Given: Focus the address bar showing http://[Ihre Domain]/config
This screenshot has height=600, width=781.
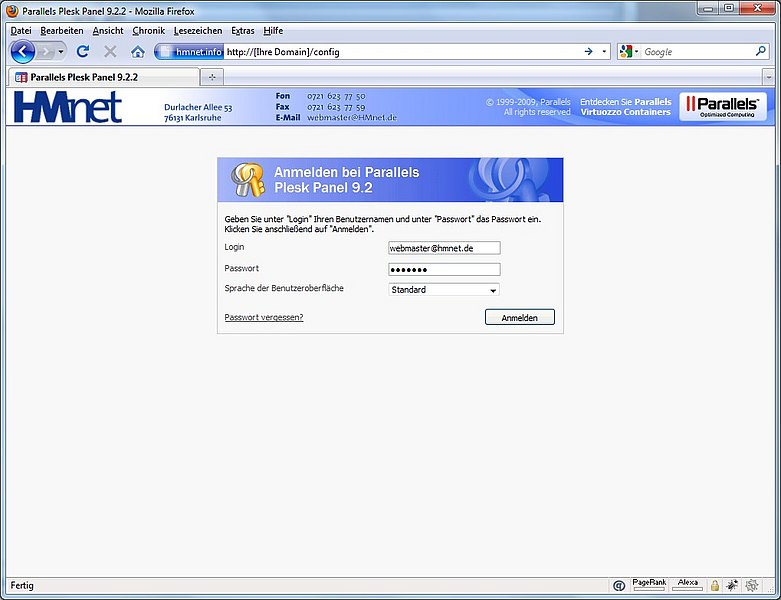Looking at the screenshot, I should (x=401, y=52).
